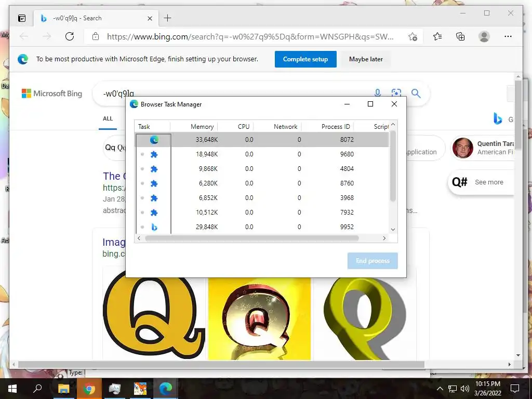532x399 pixels.
Task: Click task list scroll up arrow
Action: (393, 125)
